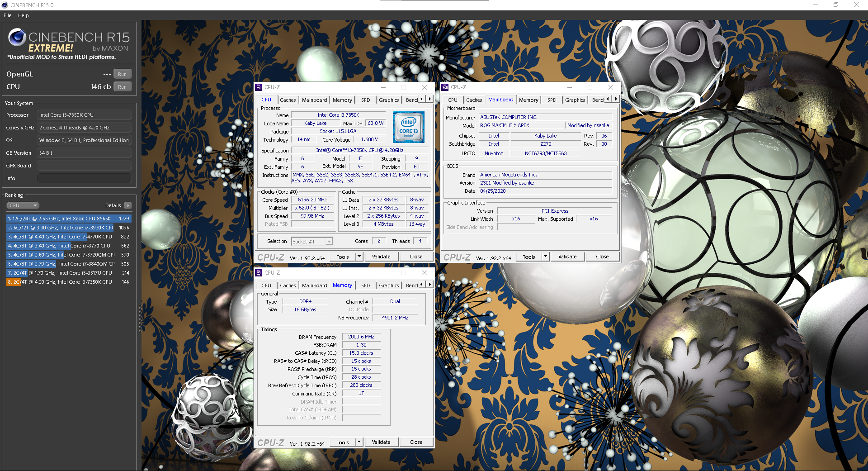
Task: Minimize the Memory CPU-Z window
Action: tap(383, 273)
